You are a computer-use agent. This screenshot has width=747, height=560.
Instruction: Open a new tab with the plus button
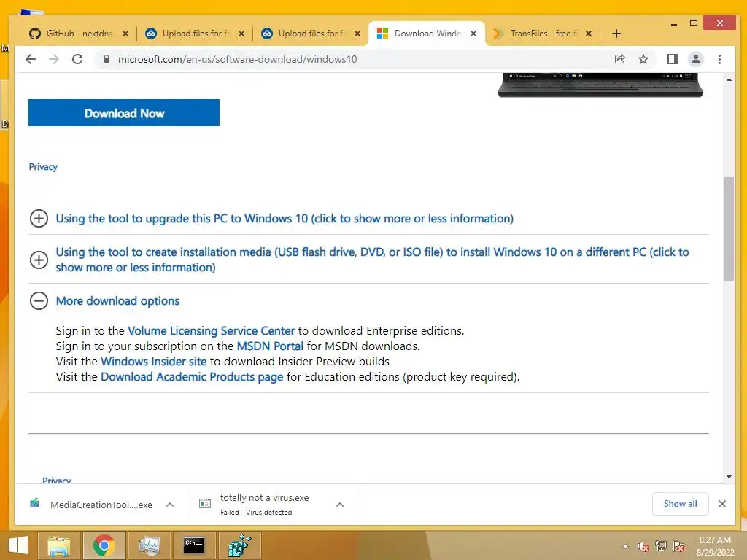click(x=616, y=34)
